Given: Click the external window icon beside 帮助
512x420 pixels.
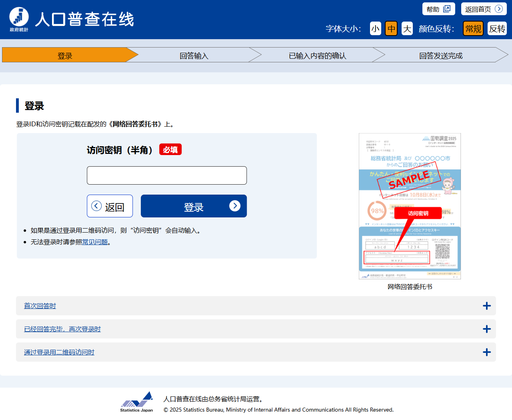Looking at the screenshot, I should coord(447,9).
